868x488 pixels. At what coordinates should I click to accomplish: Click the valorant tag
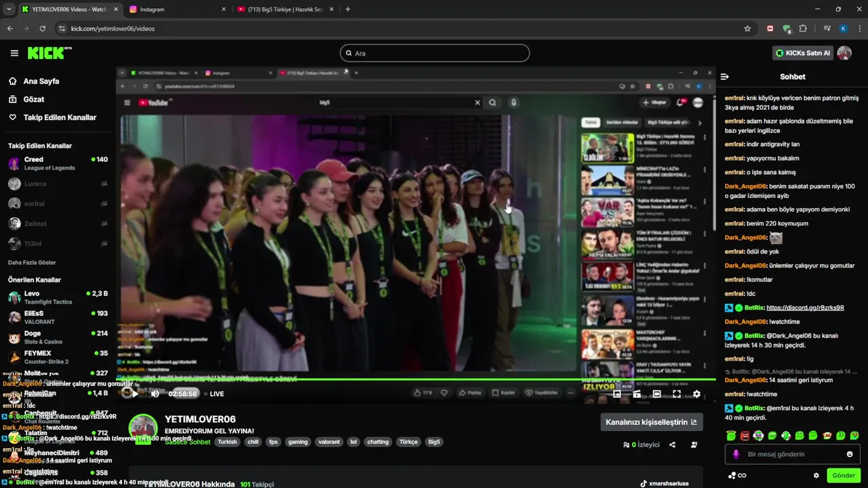pyautogui.click(x=329, y=442)
